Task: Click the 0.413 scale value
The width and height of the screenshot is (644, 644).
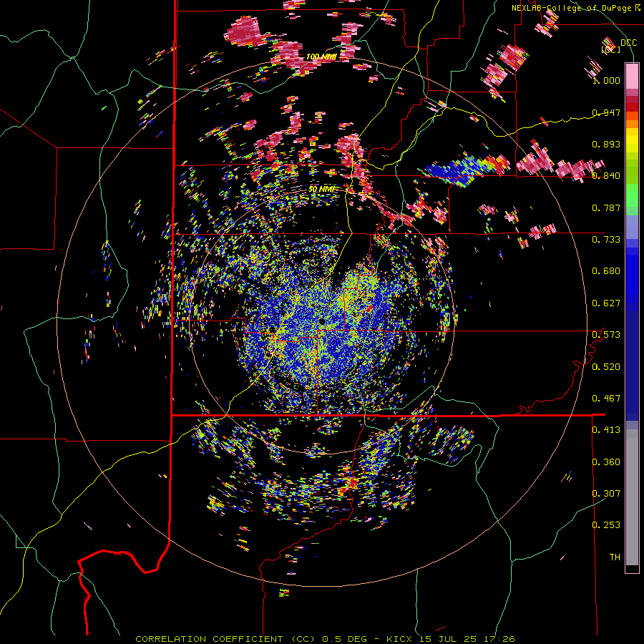Action: (x=606, y=430)
